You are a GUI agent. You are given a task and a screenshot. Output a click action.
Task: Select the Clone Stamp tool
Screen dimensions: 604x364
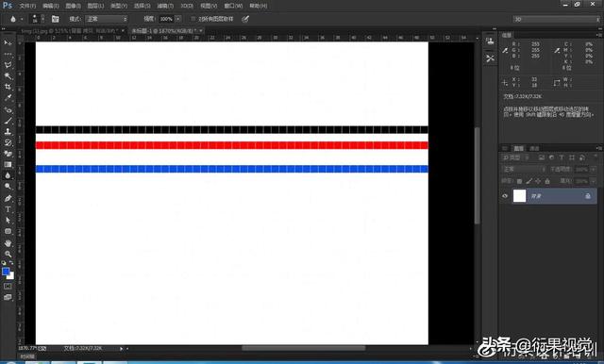(x=8, y=131)
